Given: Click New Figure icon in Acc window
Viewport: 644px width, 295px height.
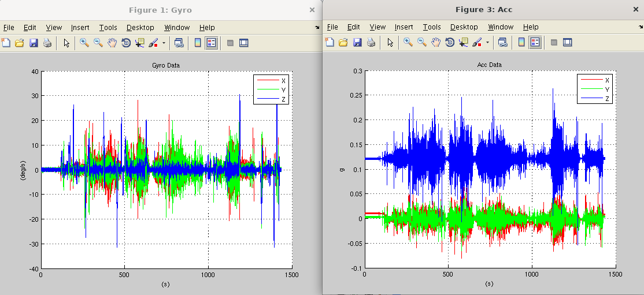Looking at the screenshot, I should pyautogui.click(x=330, y=42).
